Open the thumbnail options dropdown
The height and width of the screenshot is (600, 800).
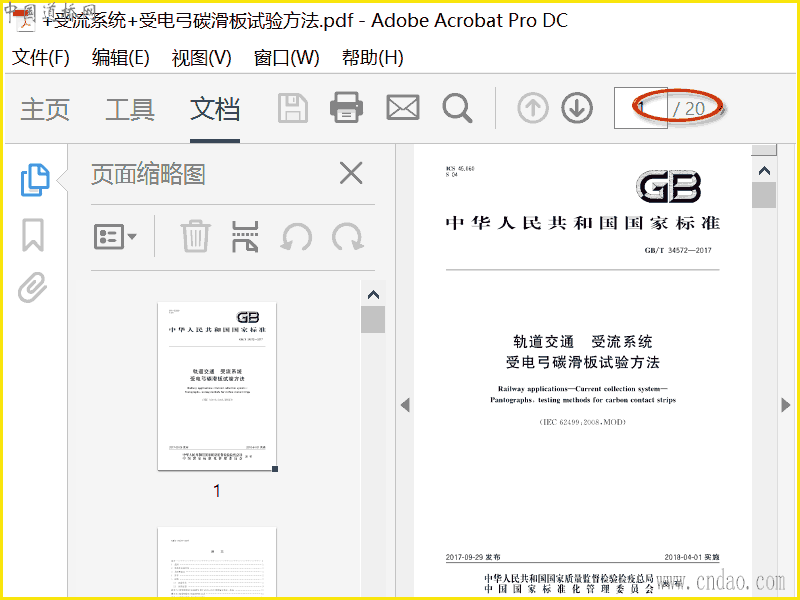point(115,236)
